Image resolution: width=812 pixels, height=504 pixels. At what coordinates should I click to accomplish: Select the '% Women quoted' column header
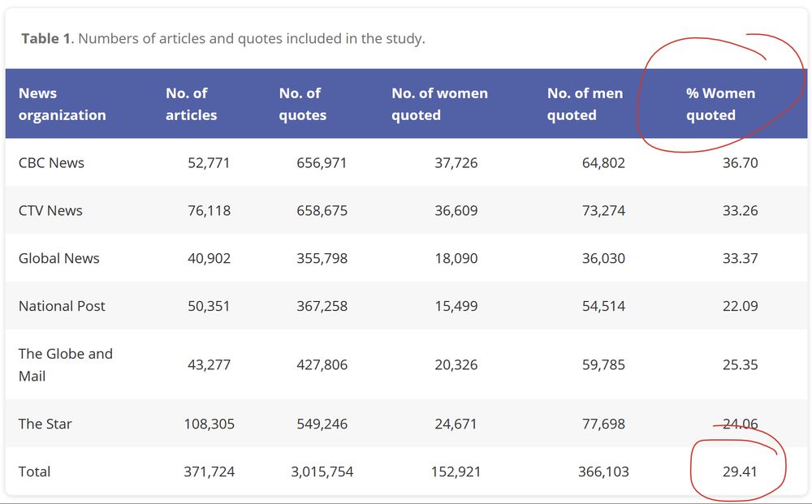[x=721, y=104]
